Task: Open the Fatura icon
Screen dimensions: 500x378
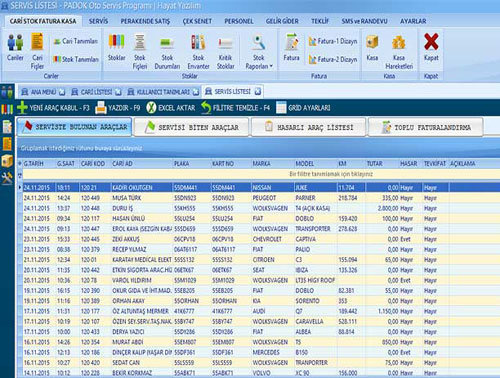Action: pos(291,47)
